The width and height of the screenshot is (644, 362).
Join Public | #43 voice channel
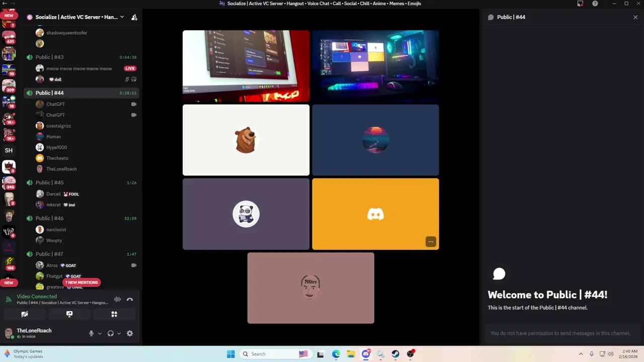(49, 57)
